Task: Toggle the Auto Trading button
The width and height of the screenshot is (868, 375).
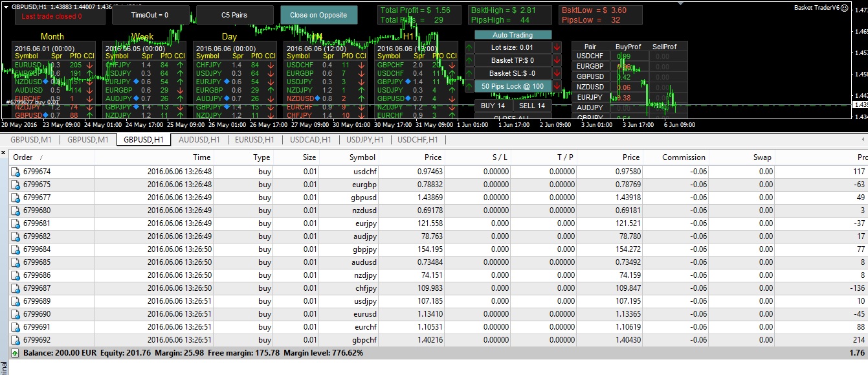Action: coord(513,35)
